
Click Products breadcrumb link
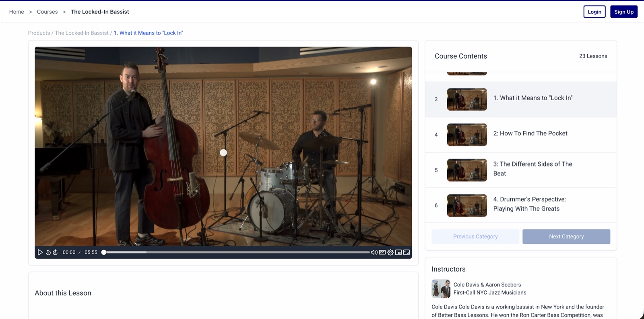(39, 33)
